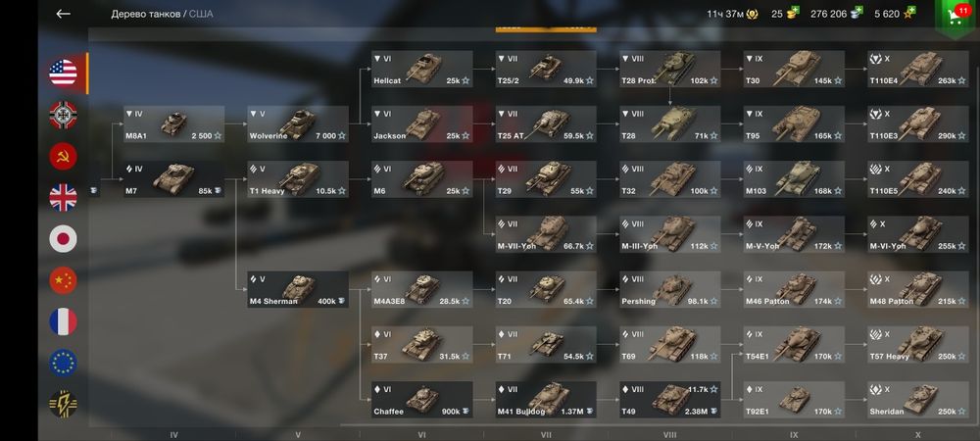Add credits beside 276 206 balance
This screenshot has width=980, height=441.
pos(857,13)
